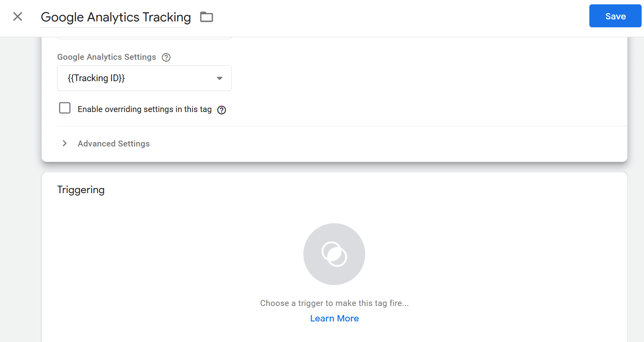Viewport: 644px width, 342px height.
Task: Click the Google Analytics Settings label
Action: click(x=107, y=57)
